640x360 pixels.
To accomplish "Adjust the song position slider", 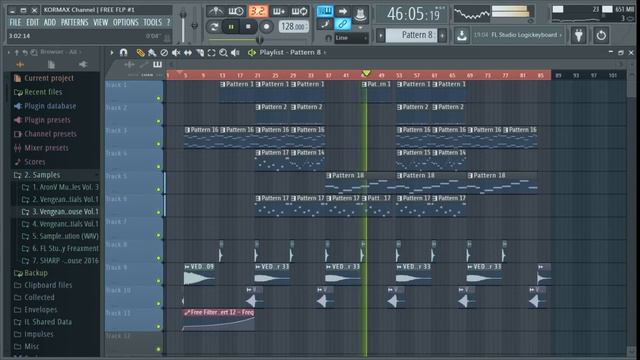I will (259, 40).
